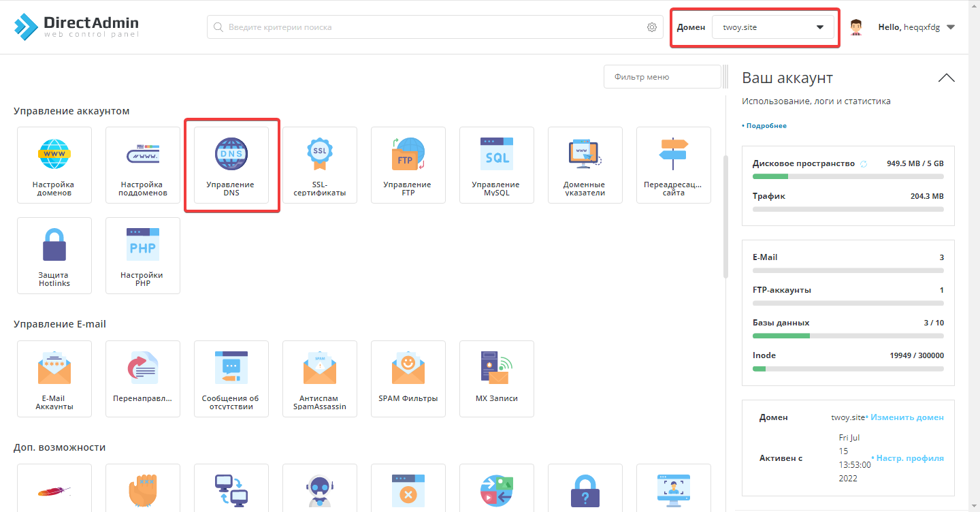Click the Управление E-mail section heading
Viewport: 980px width, 512px height.
60,324
